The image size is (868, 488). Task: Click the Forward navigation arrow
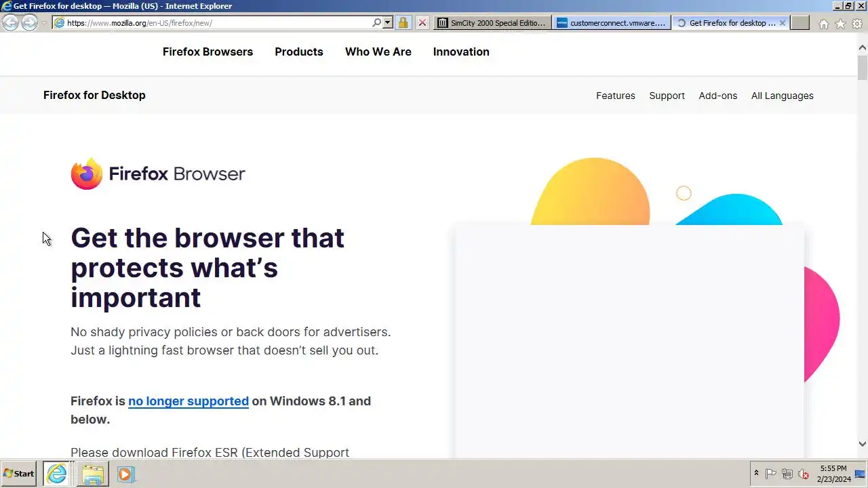pos(29,22)
